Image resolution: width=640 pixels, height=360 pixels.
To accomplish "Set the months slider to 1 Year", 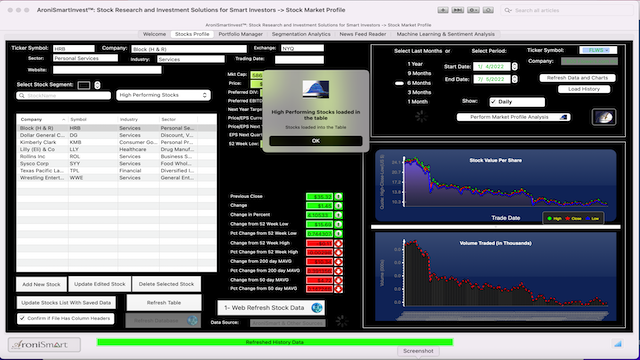I will (399, 64).
